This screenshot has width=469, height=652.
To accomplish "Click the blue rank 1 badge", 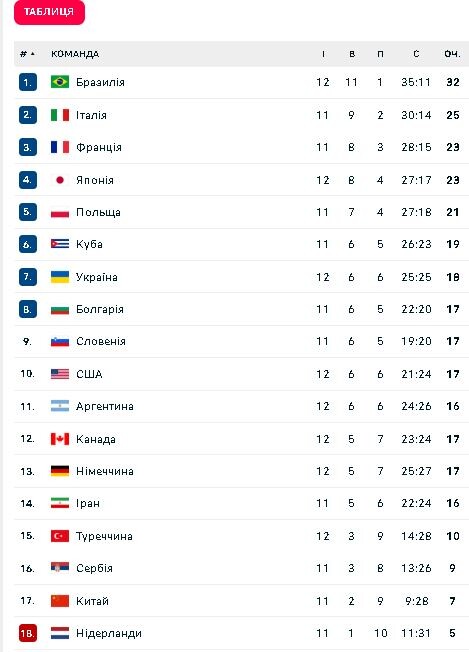I will point(28,82).
